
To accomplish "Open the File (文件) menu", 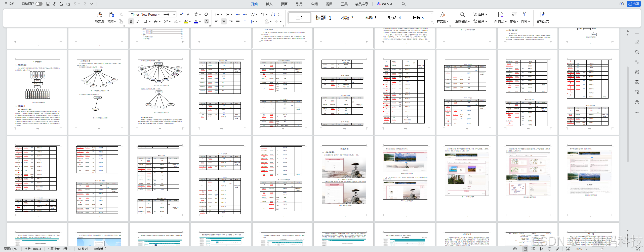I will click(x=10, y=4).
